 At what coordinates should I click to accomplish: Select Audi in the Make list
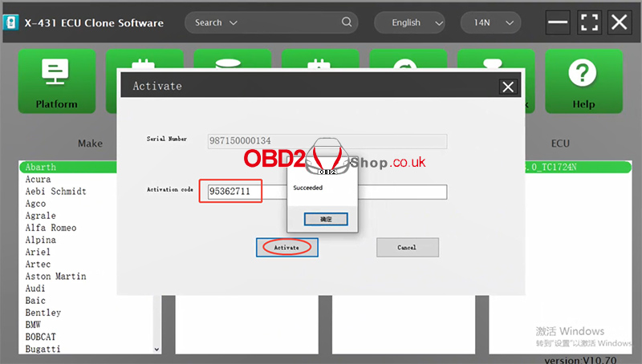tap(35, 289)
